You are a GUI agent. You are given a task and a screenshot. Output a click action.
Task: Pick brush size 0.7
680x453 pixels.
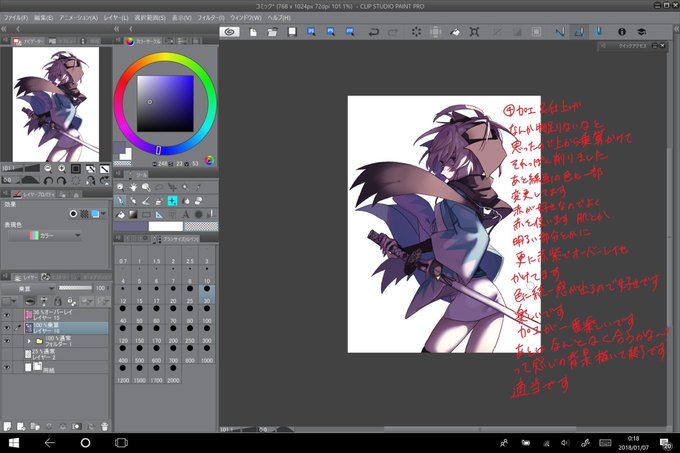click(x=123, y=255)
